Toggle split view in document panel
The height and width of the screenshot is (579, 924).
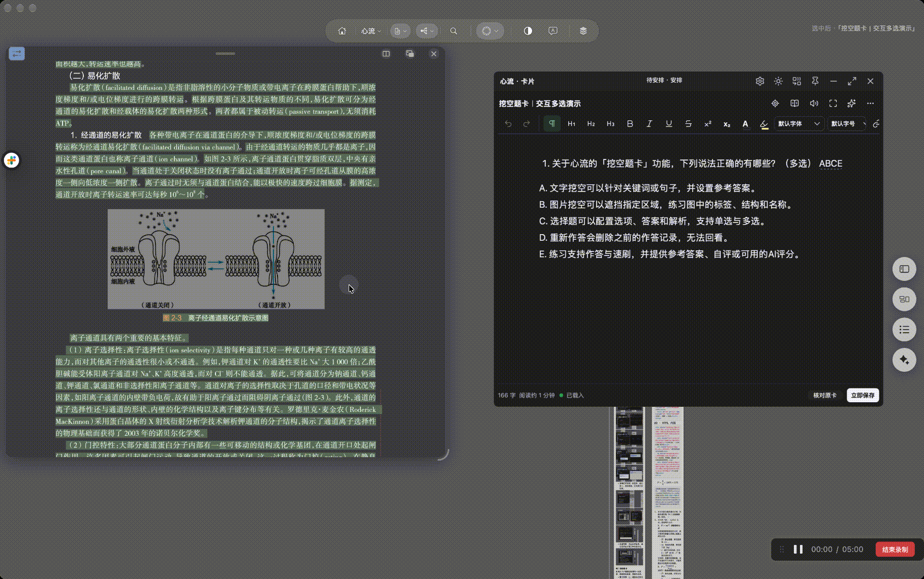pos(386,54)
